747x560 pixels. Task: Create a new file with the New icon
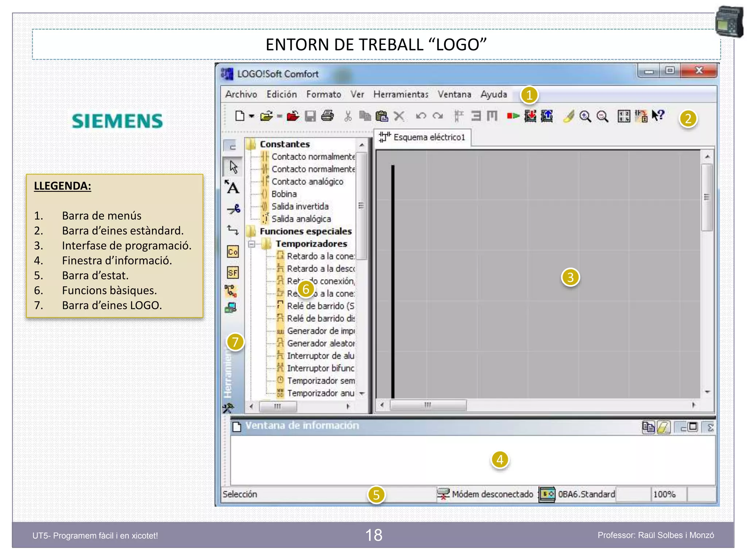tap(240, 116)
